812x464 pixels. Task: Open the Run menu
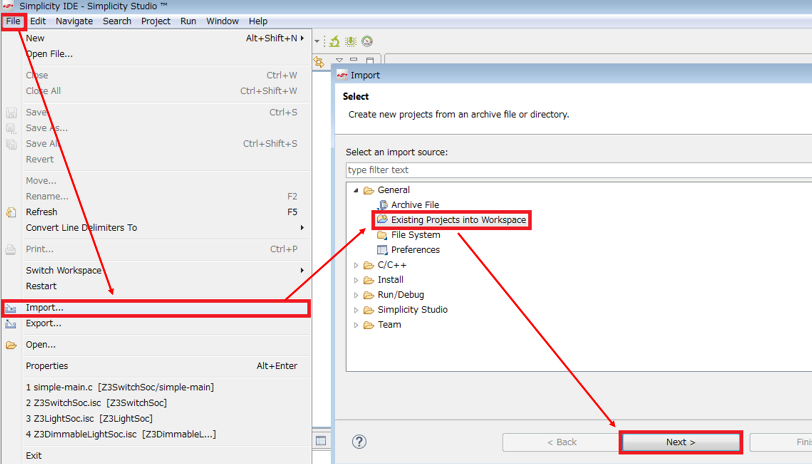pyautogui.click(x=188, y=21)
